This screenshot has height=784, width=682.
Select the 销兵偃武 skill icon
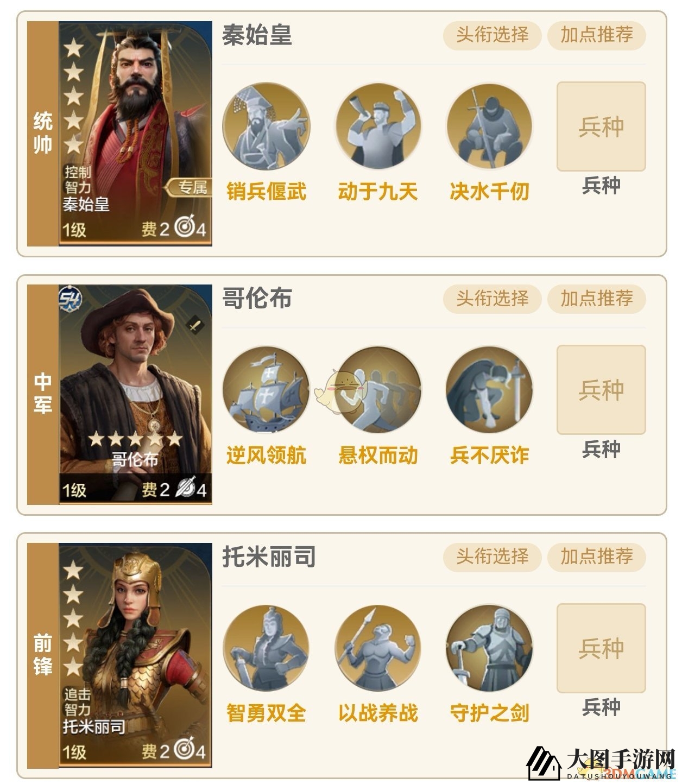point(266,126)
